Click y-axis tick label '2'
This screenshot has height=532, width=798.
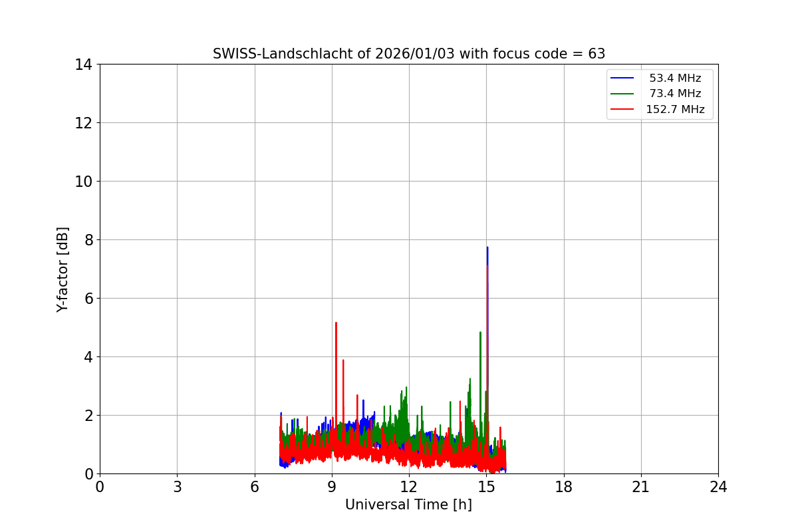[88, 416]
